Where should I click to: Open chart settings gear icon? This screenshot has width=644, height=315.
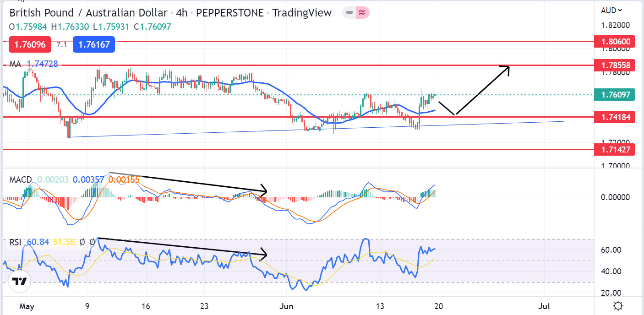[x=617, y=306]
